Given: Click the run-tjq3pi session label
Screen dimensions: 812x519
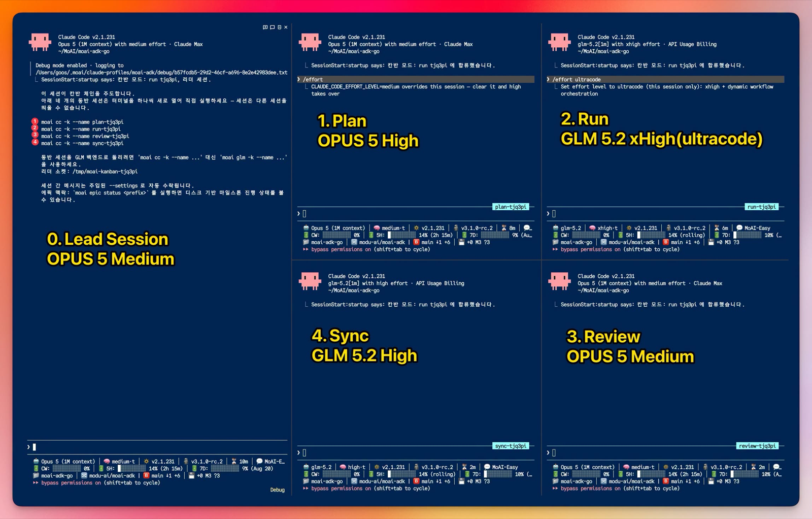Looking at the screenshot, I should click(761, 207).
